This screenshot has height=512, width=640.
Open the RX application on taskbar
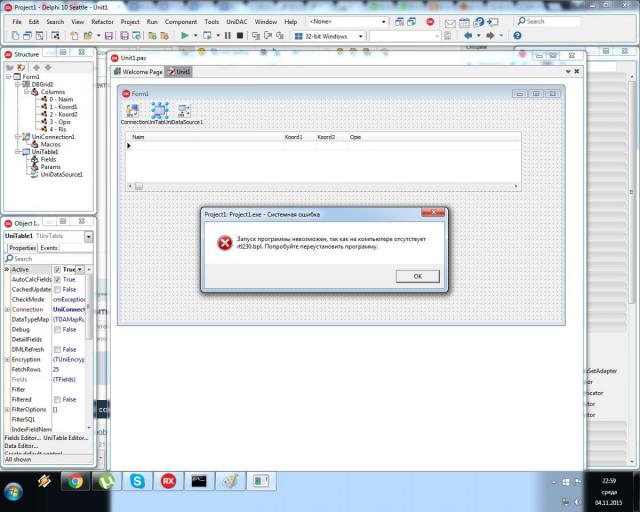pos(168,481)
